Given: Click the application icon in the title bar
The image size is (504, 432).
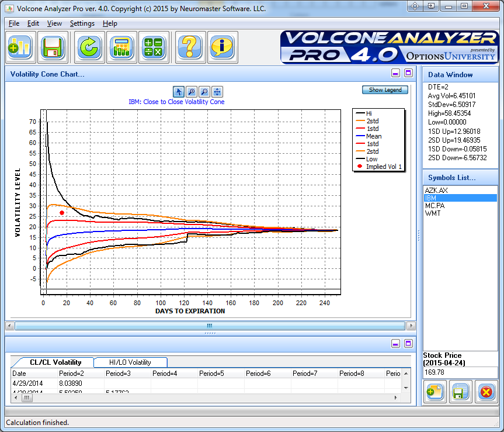Looking at the screenshot, I should click(x=9, y=8).
